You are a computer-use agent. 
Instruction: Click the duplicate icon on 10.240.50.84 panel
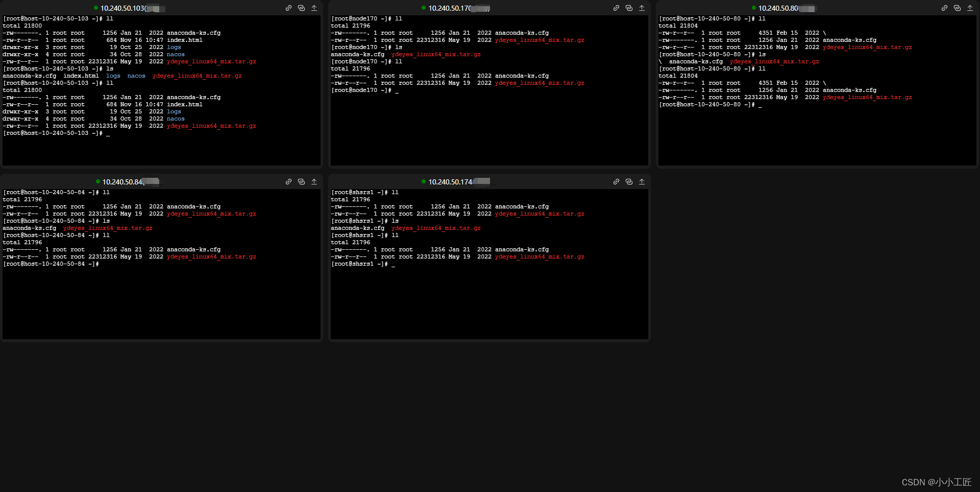tap(301, 182)
